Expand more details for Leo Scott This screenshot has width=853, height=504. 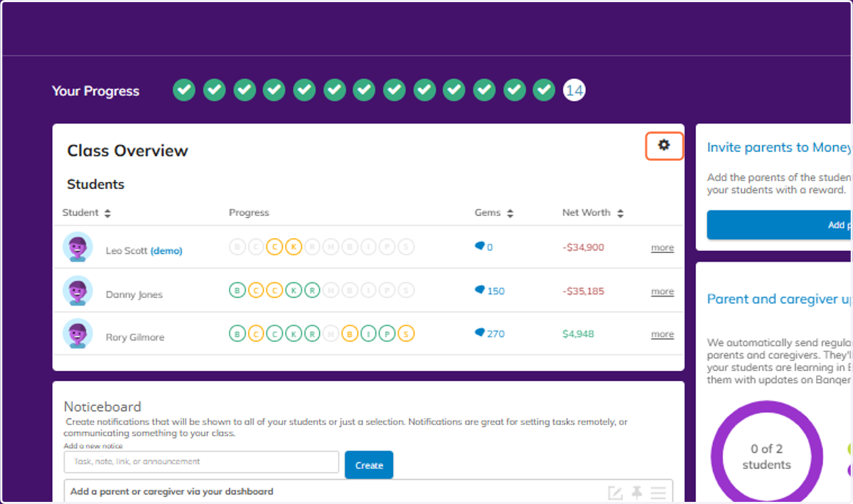662,247
